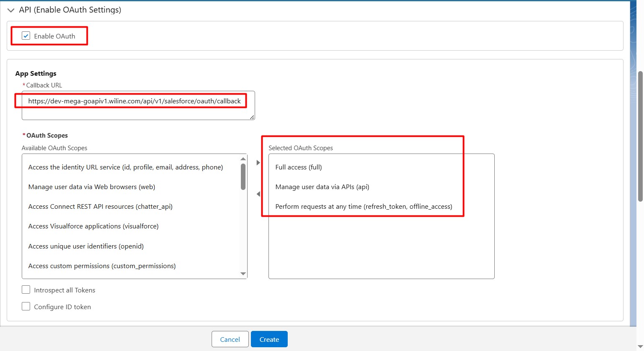Click the scroll-up arrow in Available OAuth Scopes
The height and width of the screenshot is (351, 644).
(243, 158)
